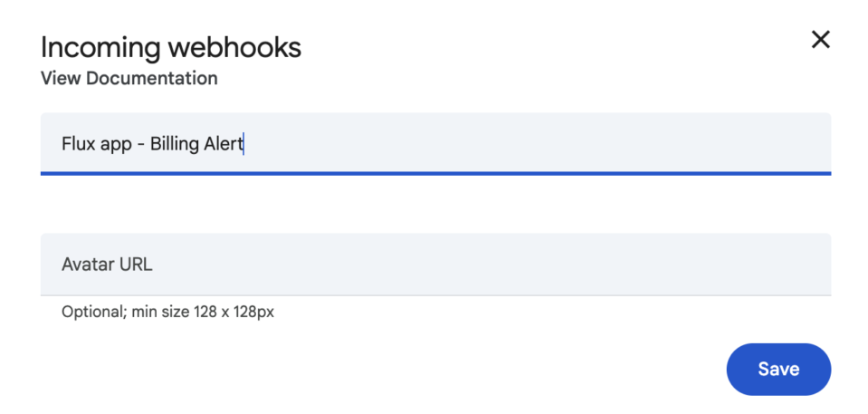Click the Incoming webhooks heading
Screen dimensions: 868x414
pyautogui.click(x=171, y=48)
